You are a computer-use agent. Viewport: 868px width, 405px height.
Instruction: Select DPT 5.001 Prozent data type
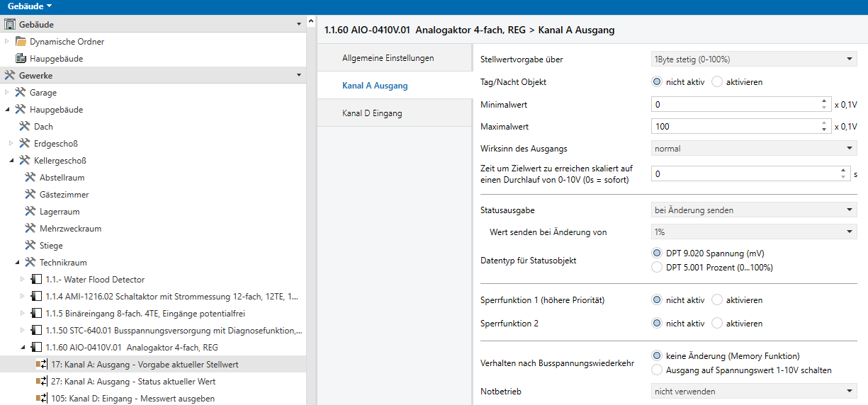657,268
